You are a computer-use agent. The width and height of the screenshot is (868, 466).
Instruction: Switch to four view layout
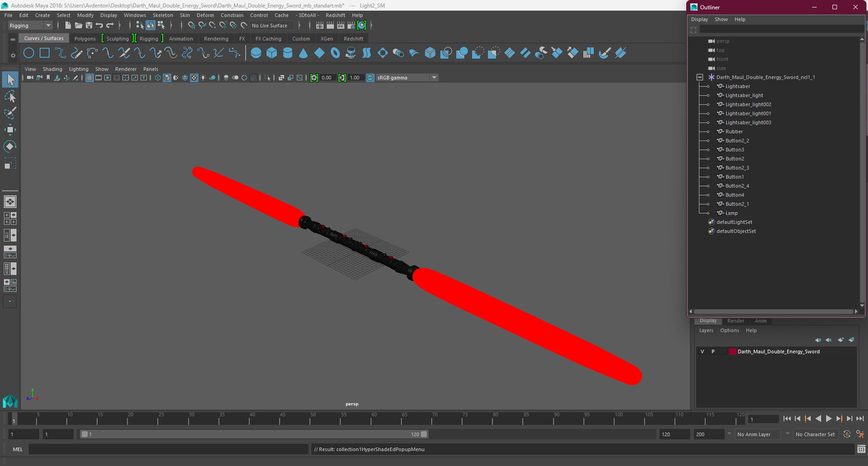click(10, 218)
